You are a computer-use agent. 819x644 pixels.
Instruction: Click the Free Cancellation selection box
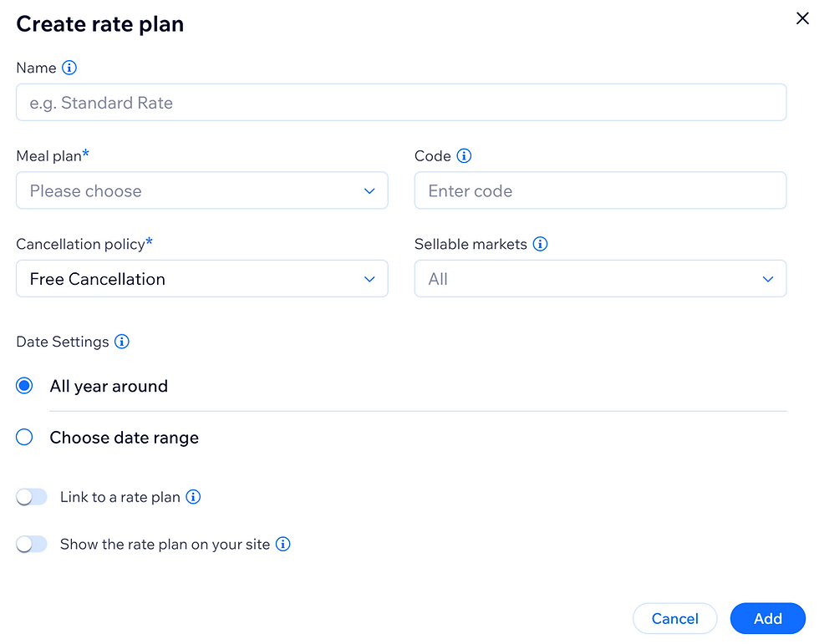[202, 278]
